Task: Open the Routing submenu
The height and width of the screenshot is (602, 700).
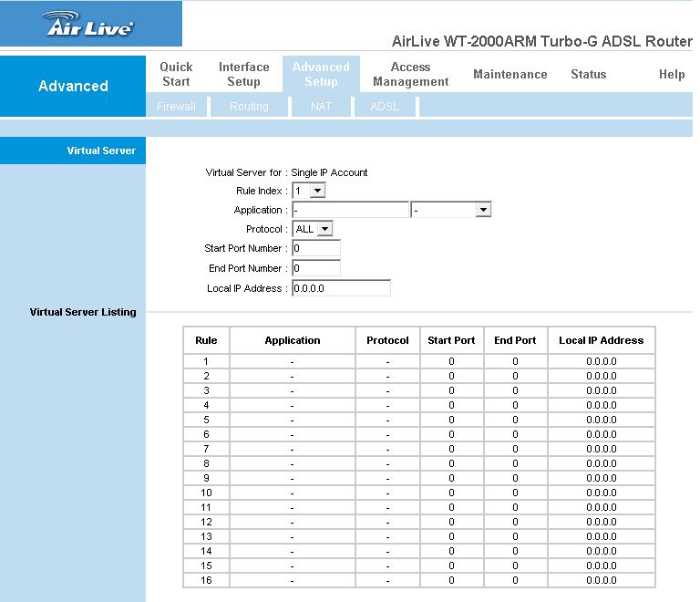Action: click(x=249, y=107)
